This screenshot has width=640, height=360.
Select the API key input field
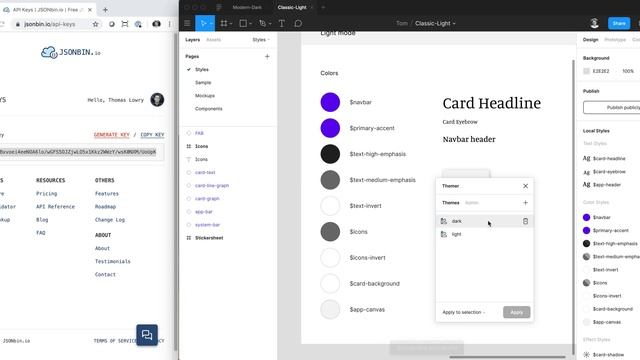tap(82, 152)
